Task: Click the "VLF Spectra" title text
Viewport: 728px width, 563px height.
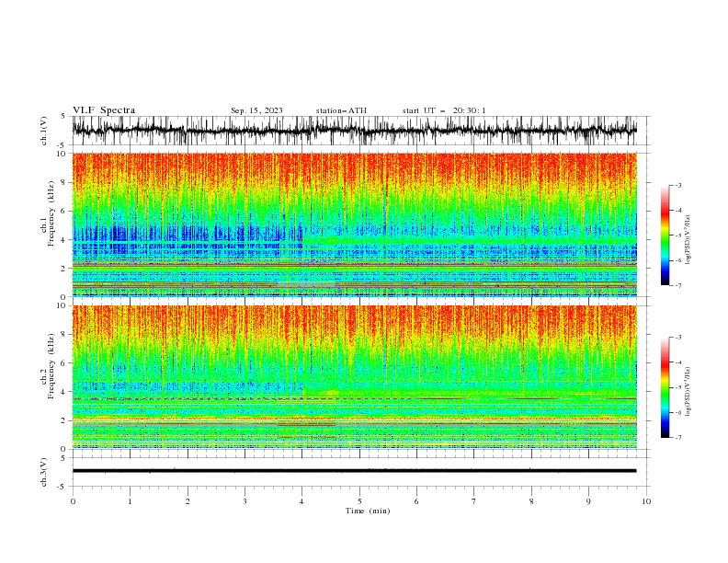Action: [x=104, y=110]
